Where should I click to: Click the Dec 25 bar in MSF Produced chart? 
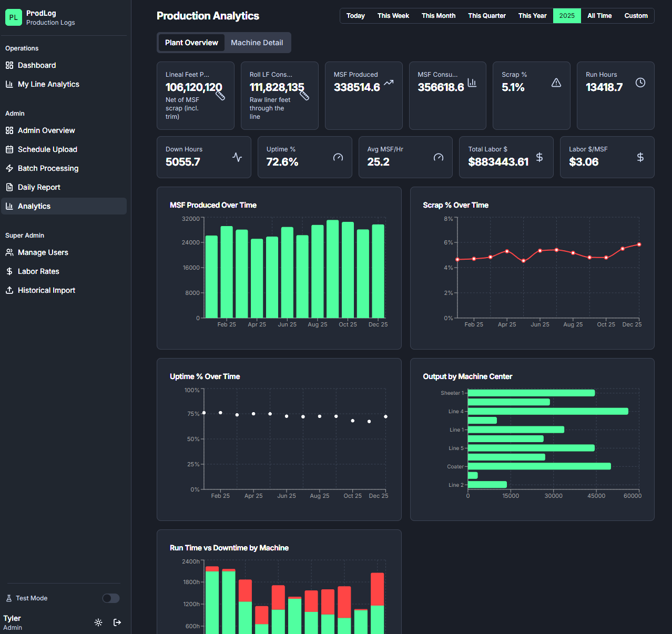[378, 271]
